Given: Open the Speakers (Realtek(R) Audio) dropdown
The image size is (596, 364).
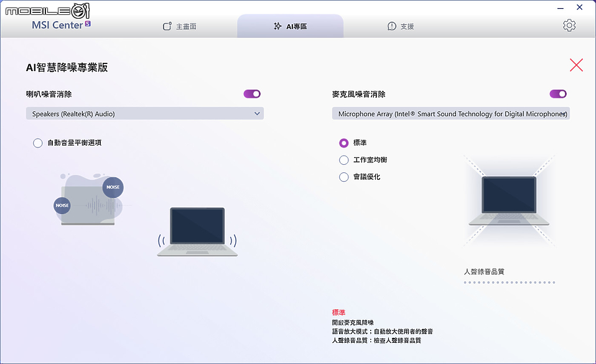Looking at the screenshot, I should pos(145,114).
